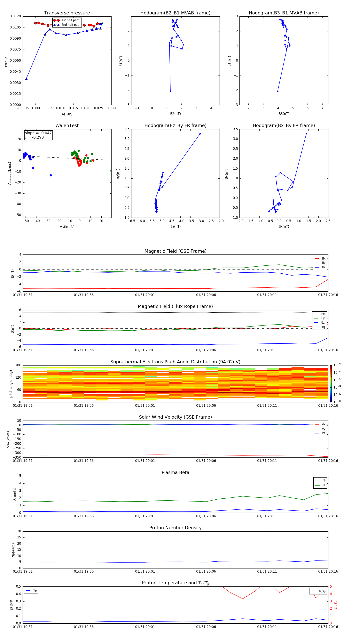Click the 'Bz(nT)' x-axis label
The image size is (351, 644).
175,227
